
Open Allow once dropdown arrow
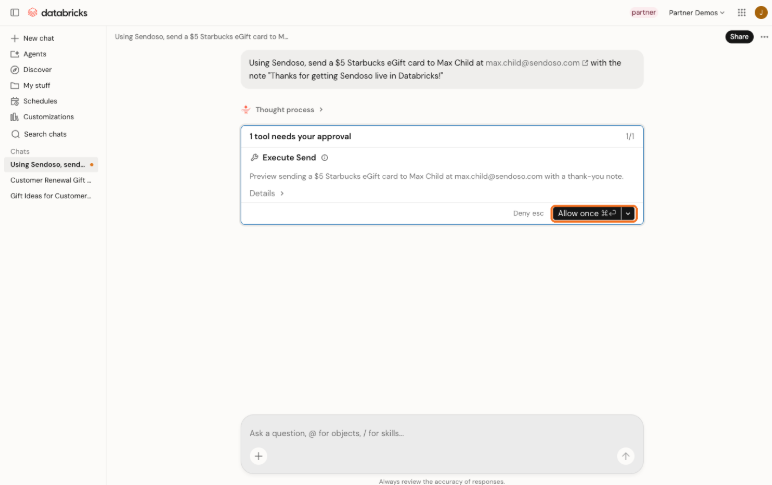(x=628, y=213)
